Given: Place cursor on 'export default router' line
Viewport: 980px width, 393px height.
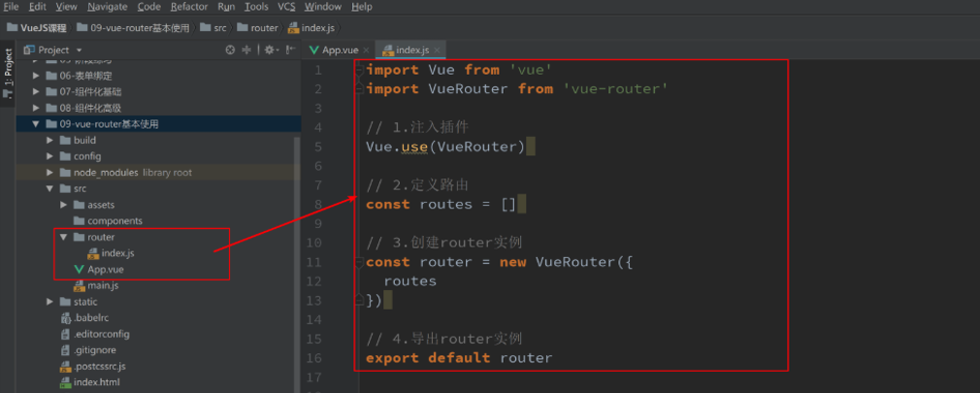Looking at the screenshot, I should click(459, 358).
